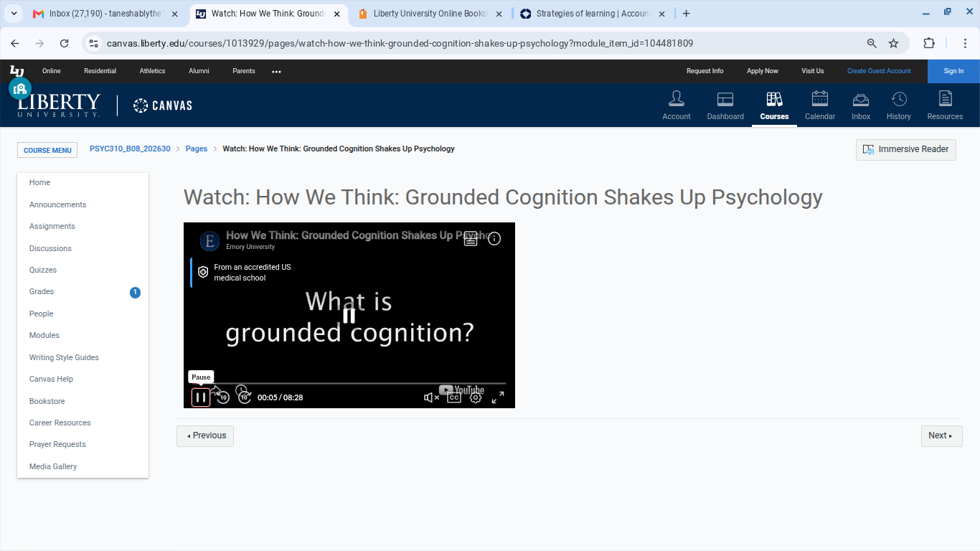Switch to Liberty University Online Bookstore tab
This screenshot has width=980, height=551.
click(430, 14)
